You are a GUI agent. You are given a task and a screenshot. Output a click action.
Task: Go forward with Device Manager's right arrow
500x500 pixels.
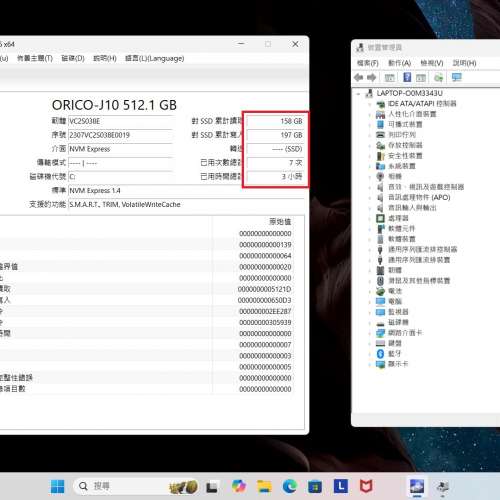[x=371, y=78]
